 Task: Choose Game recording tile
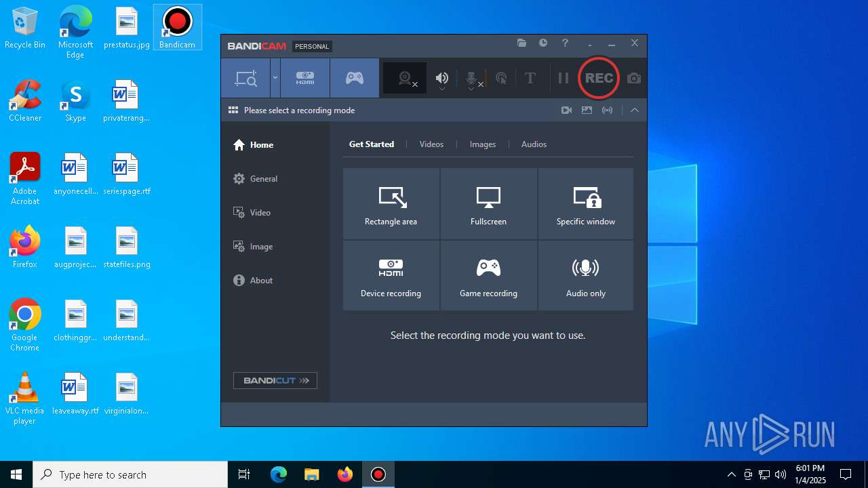488,276
